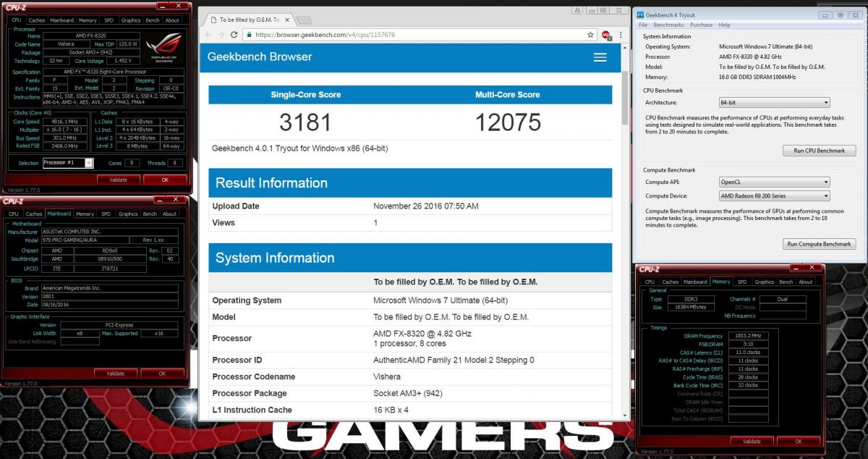Image resolution: width=868 pixels, height=459 pixels.
Task: Click Validate in processor CPU-Z window
Action: (x=118, y=180)
